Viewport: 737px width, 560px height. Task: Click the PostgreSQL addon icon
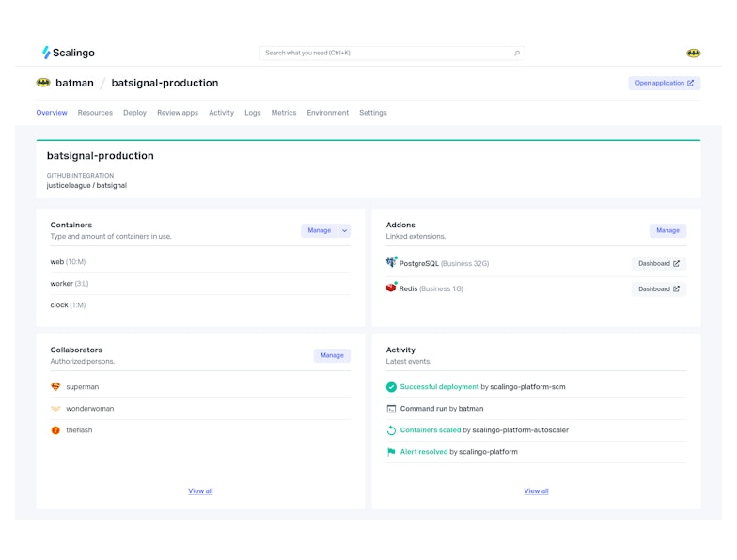coord(391,263)
